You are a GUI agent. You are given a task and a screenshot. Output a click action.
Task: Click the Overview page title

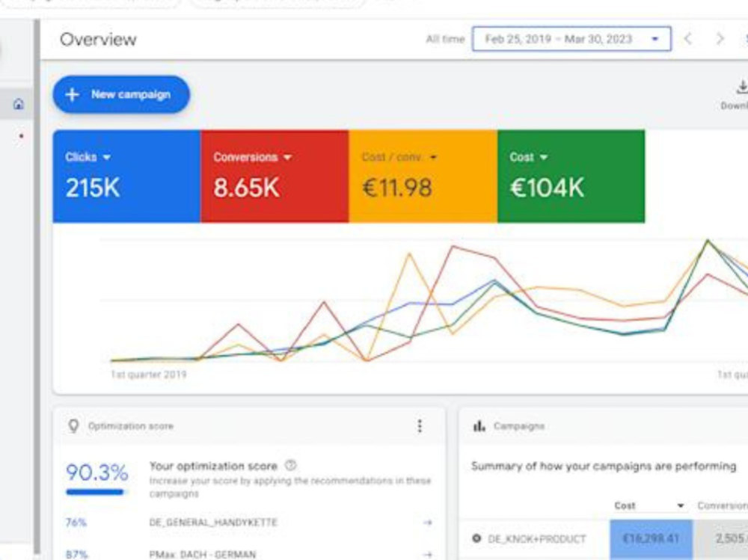pos(98,40)
